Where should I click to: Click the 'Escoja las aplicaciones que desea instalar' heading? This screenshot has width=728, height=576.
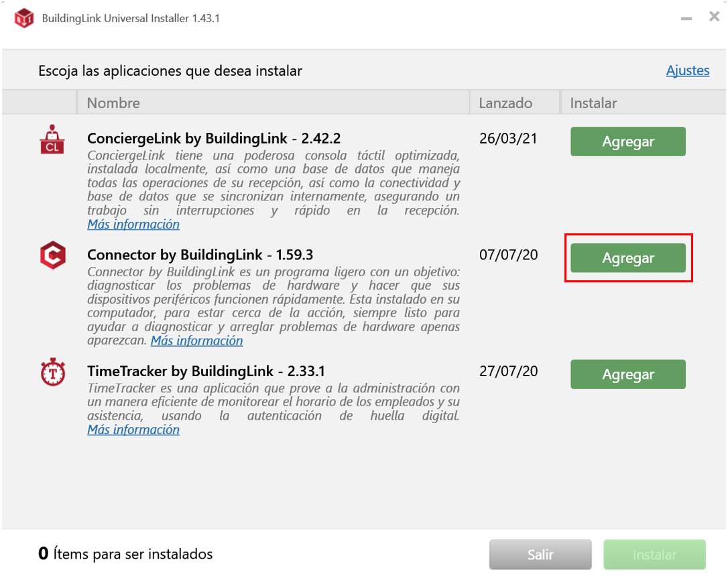pyautogui.click(x=170, y=71)
